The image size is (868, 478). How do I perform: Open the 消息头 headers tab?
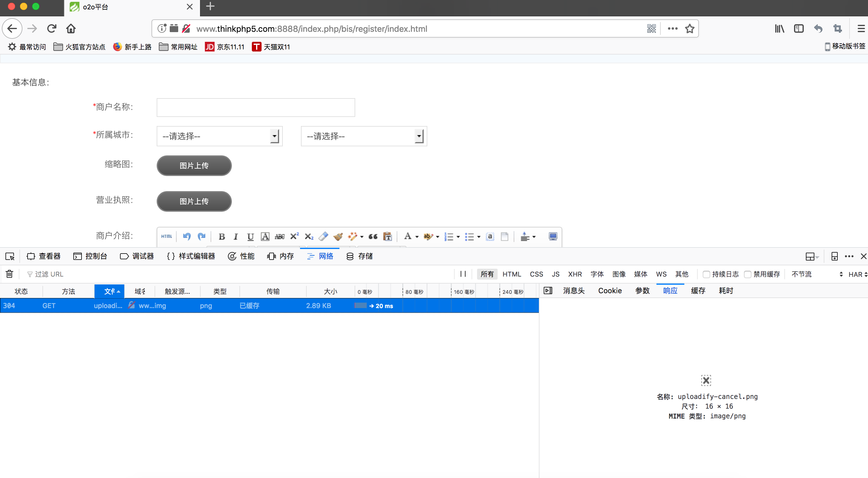[574, 290]
